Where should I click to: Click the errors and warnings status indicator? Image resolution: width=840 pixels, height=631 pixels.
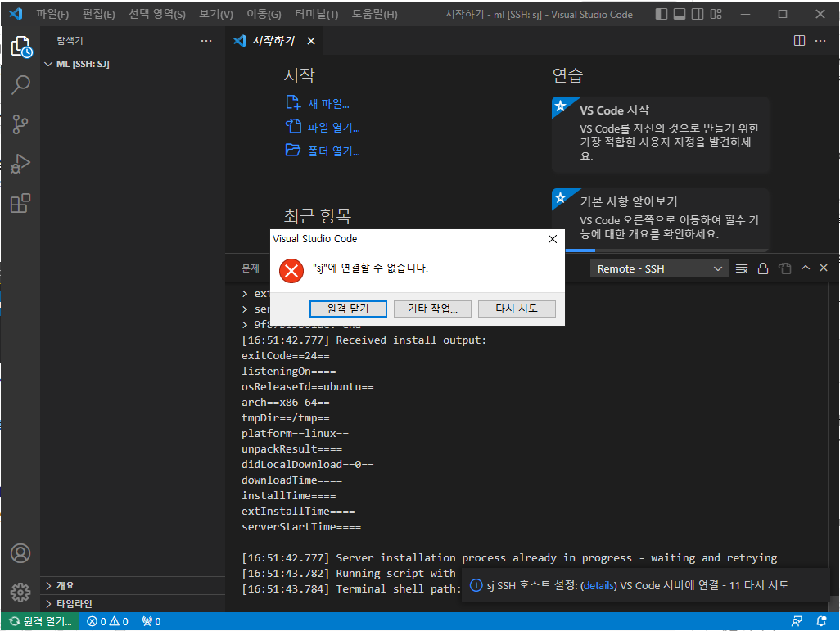coord(107,621)
